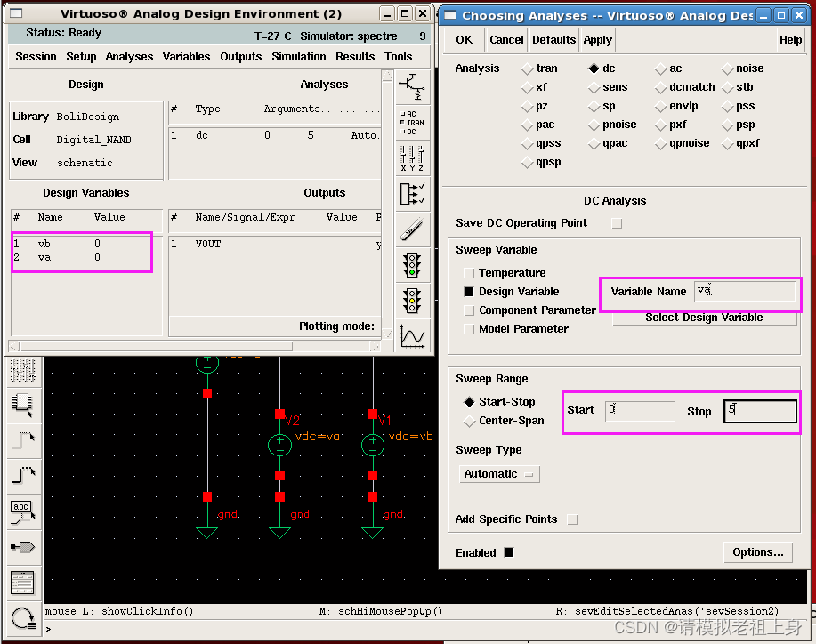The image size is (816, 644).
Task: Open the Setup menu
Action: (x=81, y=57)
